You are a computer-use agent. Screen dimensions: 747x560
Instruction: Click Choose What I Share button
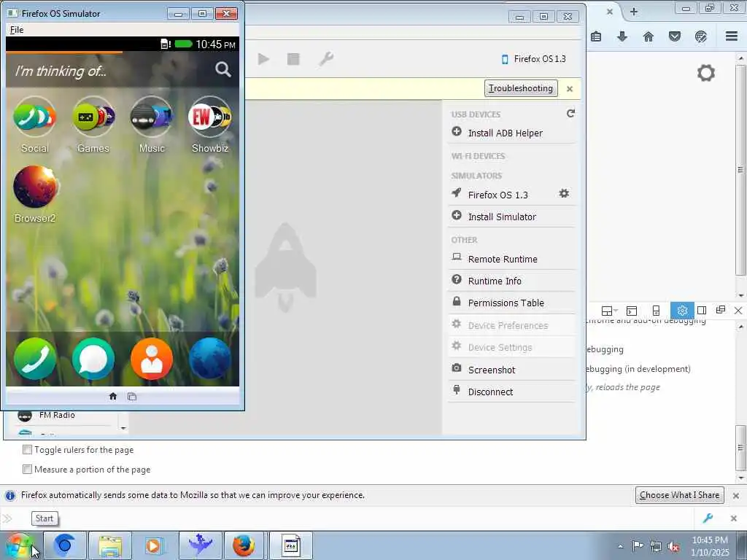point(679,495)
